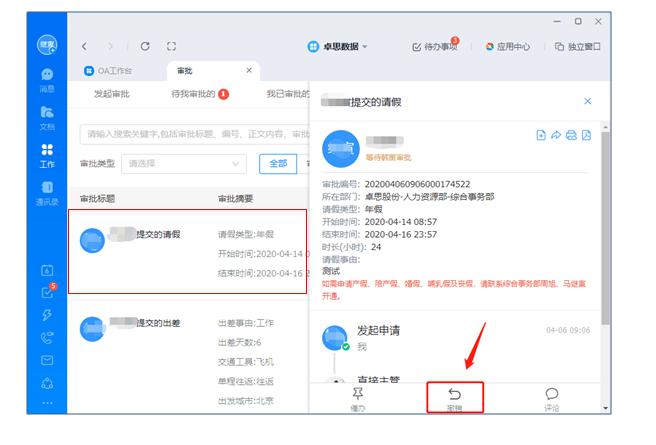The image size is (656, 445).
Task: Click 卓思股份-人力资源部-综合事务部 department text
Action: coord(429,197)
